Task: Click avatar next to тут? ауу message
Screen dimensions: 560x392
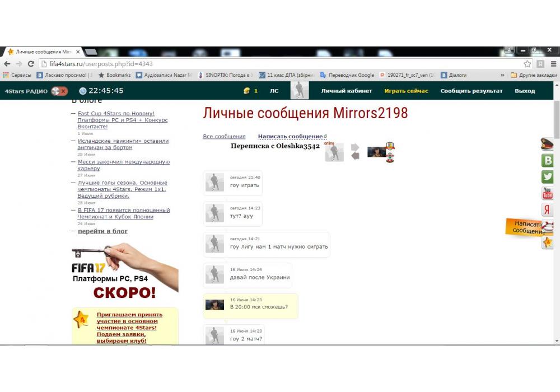Action: [214, 213]
